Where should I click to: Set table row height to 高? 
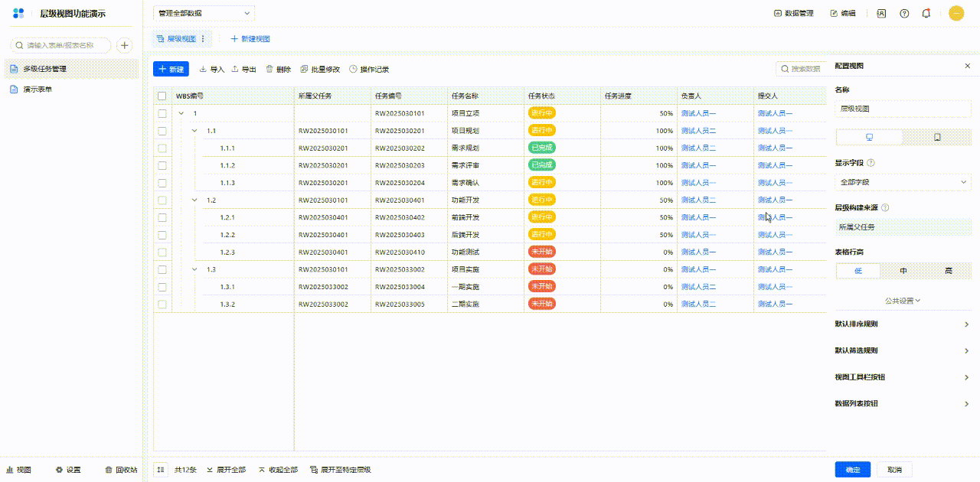(948, 271)
